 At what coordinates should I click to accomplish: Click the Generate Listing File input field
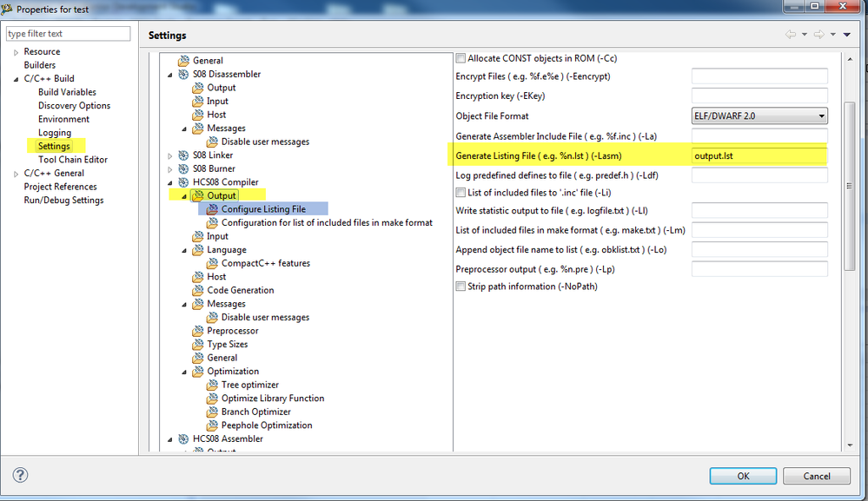point(759,156)
